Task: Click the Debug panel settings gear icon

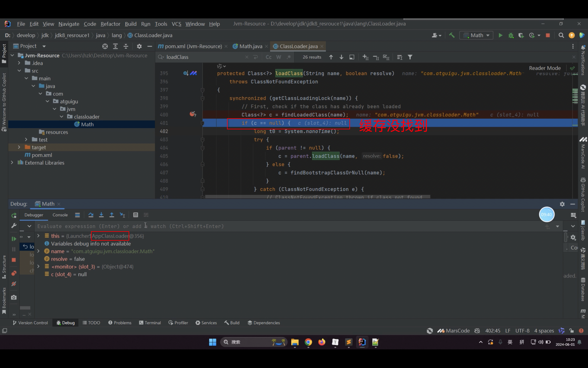Action: point(562,204)
